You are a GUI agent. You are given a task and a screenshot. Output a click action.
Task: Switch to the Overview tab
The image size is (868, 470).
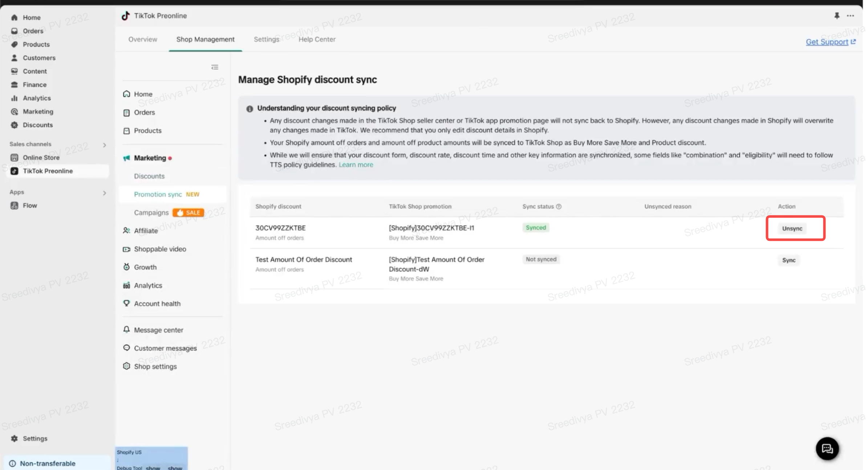coord(143,39)
